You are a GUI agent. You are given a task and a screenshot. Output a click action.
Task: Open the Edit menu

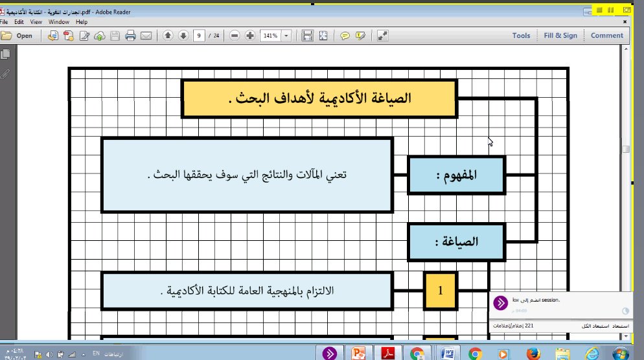(x=19, y=22)
